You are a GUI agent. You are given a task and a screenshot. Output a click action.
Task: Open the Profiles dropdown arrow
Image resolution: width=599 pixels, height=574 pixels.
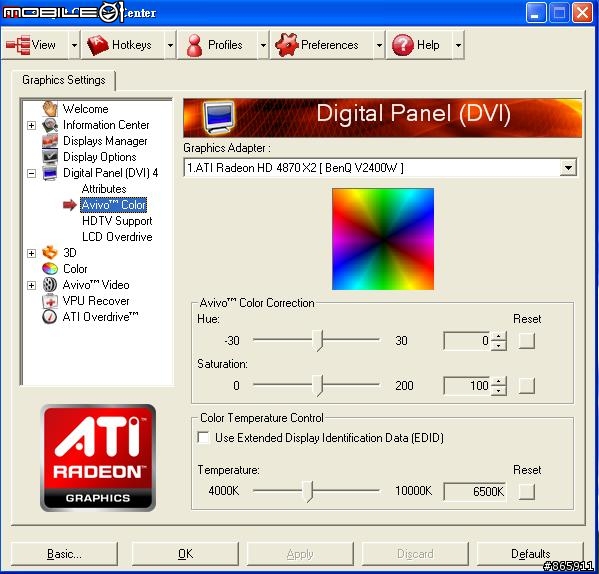tap(263, 45)
